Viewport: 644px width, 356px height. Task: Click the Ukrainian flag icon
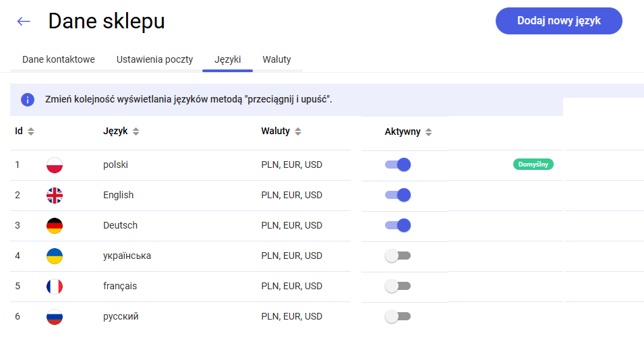55,256
